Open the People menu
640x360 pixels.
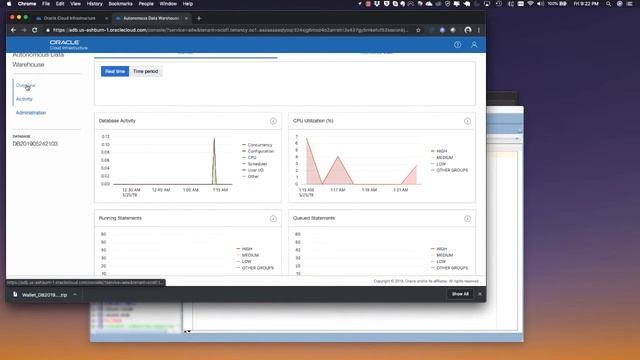click(x=146, y=4)
